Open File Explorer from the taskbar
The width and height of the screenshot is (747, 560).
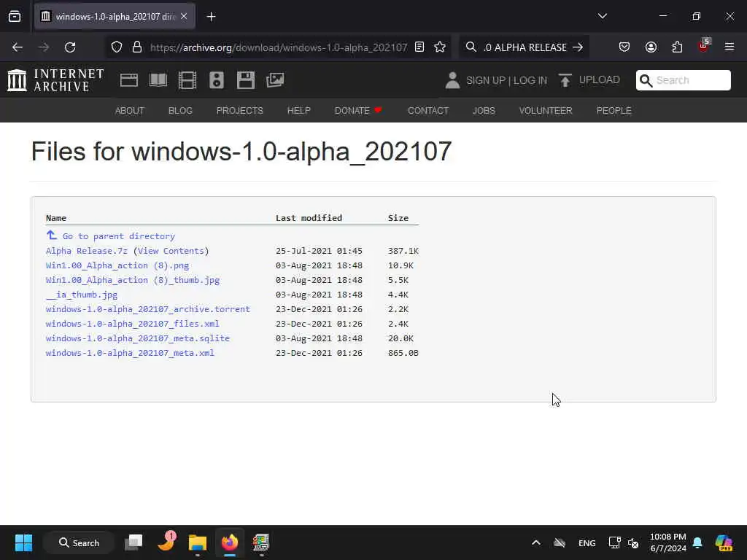point(197,542)
